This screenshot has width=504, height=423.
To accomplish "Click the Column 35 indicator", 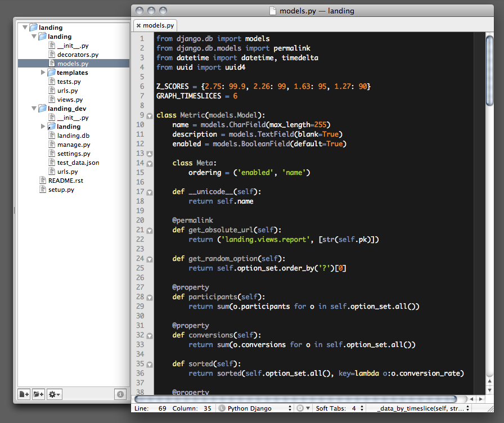I will coord(192,408).
